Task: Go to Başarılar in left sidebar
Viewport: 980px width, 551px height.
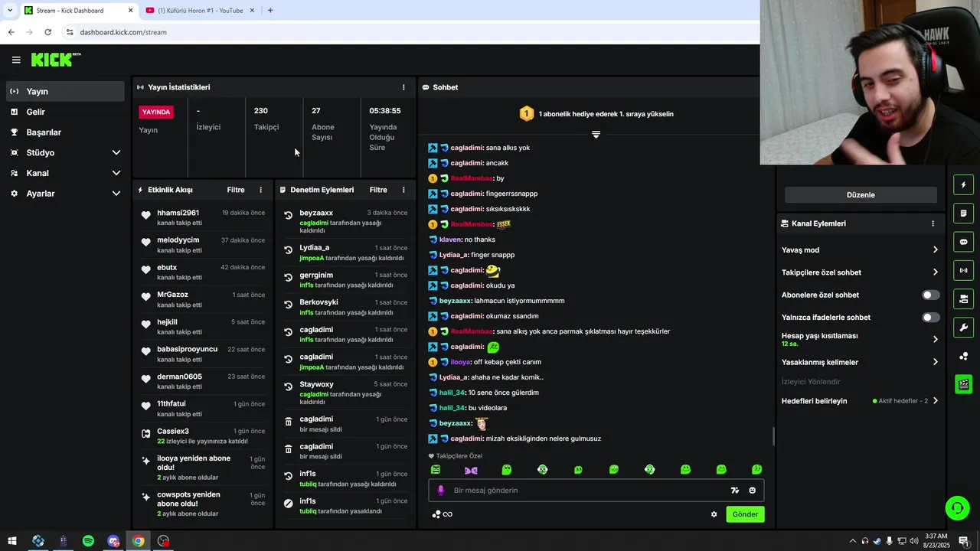Action: pos(65,132)
